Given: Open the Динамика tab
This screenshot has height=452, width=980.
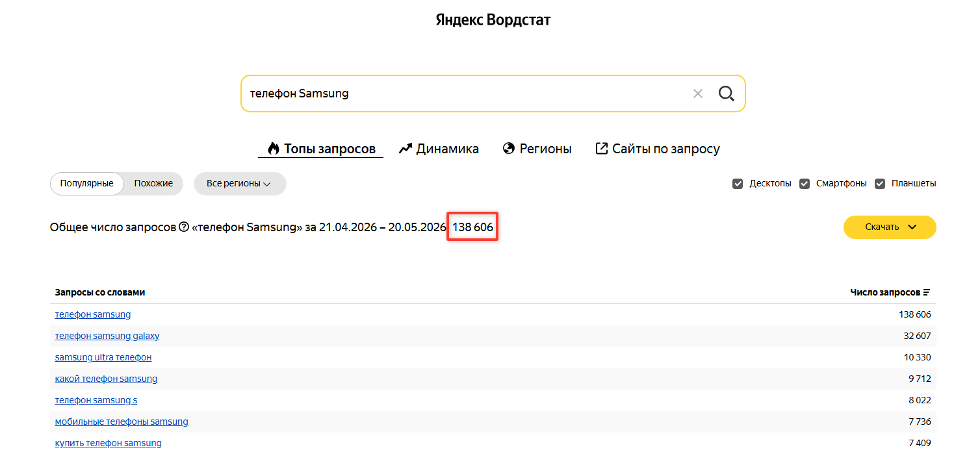Looking at the screenshot, I should coord(439,149).
